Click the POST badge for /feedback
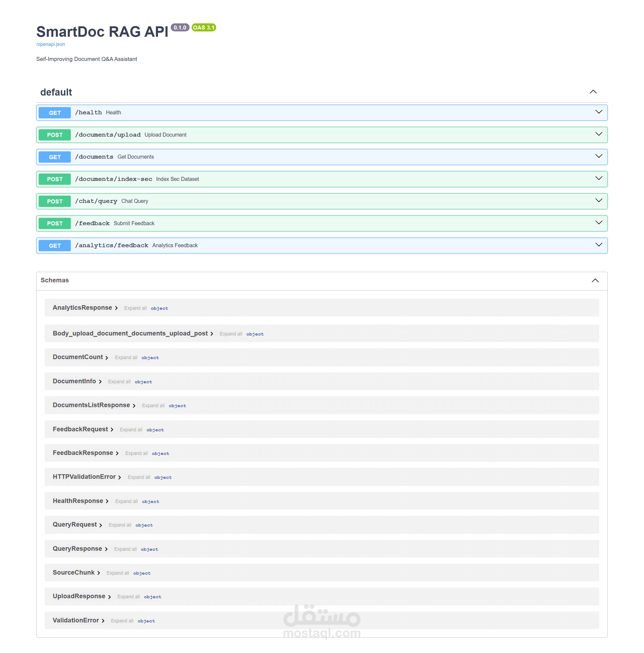 pyautogui.click(x=55, y=223)
